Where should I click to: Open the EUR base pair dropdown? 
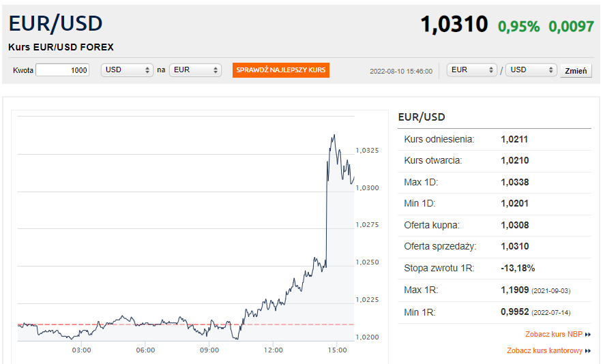pyautogui.click(x=472, y=70)
